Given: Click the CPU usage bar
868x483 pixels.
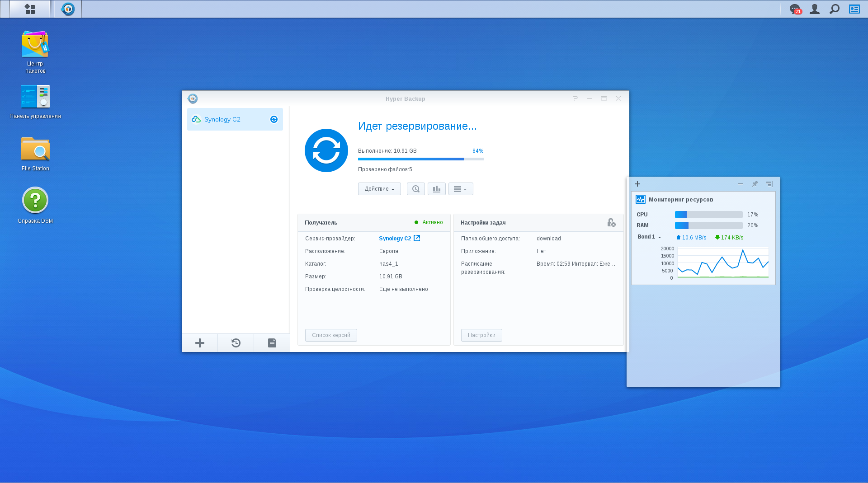Looking at the screenshot, I should pyautogui.click(x=709, y=215).
